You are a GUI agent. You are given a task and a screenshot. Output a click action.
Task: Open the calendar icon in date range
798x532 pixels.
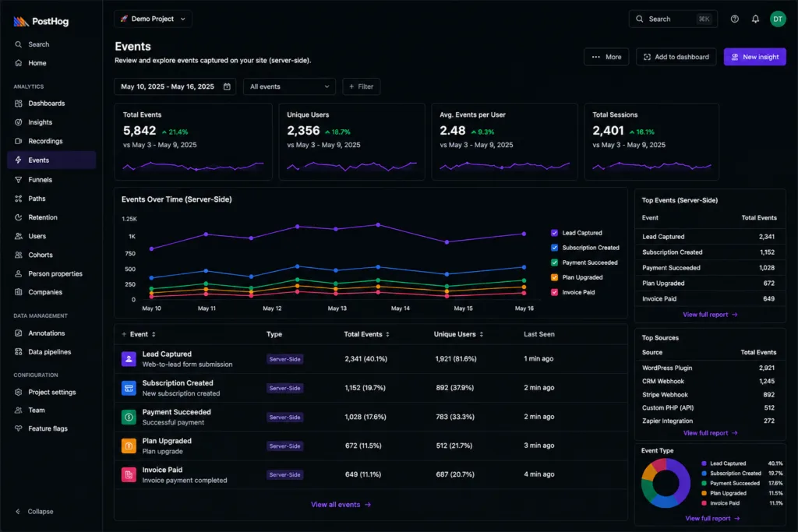227,86
